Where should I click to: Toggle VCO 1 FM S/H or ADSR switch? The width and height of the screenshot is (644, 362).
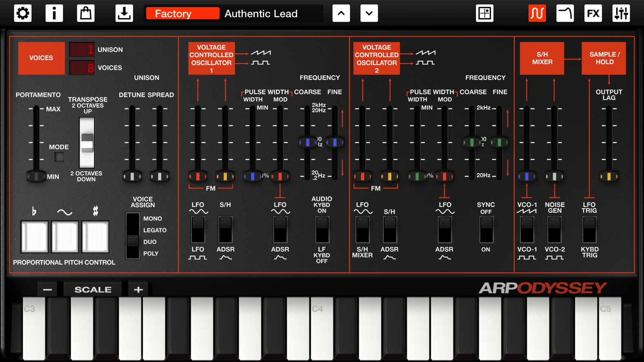(225, 230)
